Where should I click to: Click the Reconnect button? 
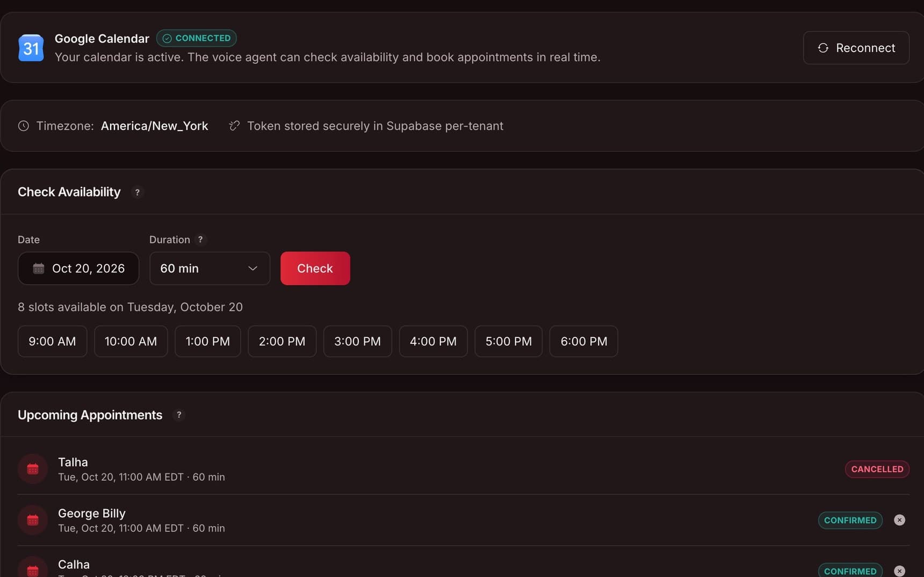[x=856, y=48]
